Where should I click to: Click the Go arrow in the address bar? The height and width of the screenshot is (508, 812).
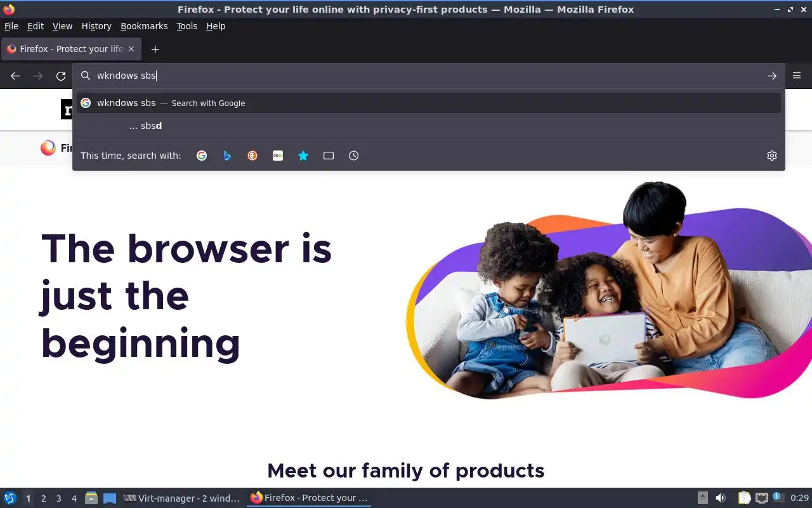click(771, 76)
